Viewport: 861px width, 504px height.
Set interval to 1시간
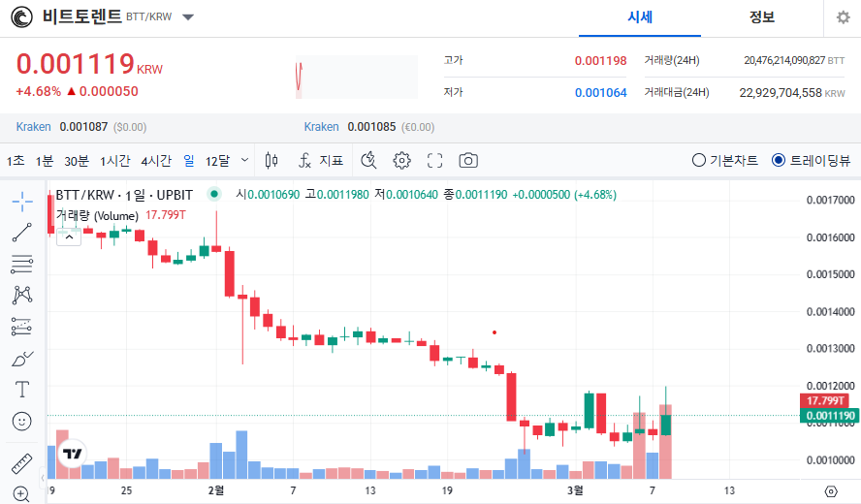(114, 160)
